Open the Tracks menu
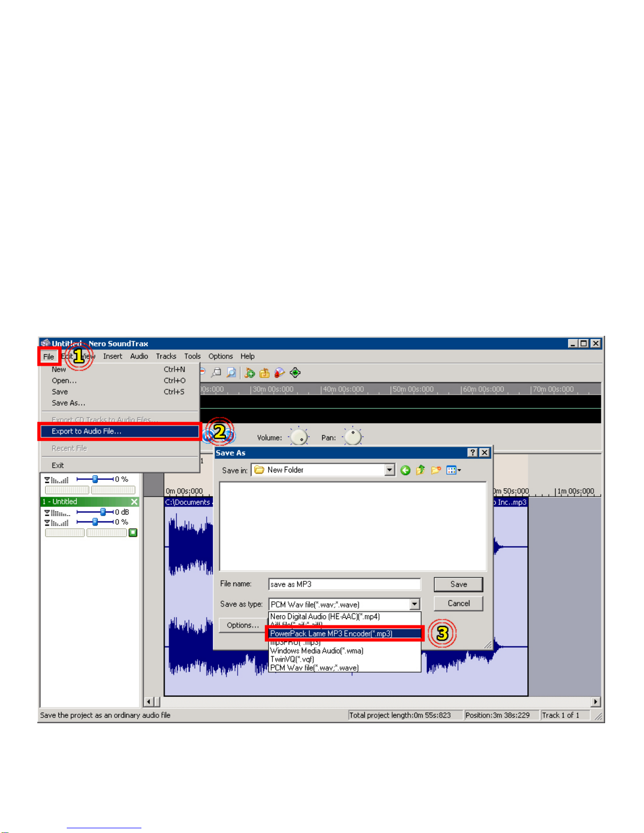The width and height of the screenshot is (644, 833). pyautogui.click(x=166, y=356)
